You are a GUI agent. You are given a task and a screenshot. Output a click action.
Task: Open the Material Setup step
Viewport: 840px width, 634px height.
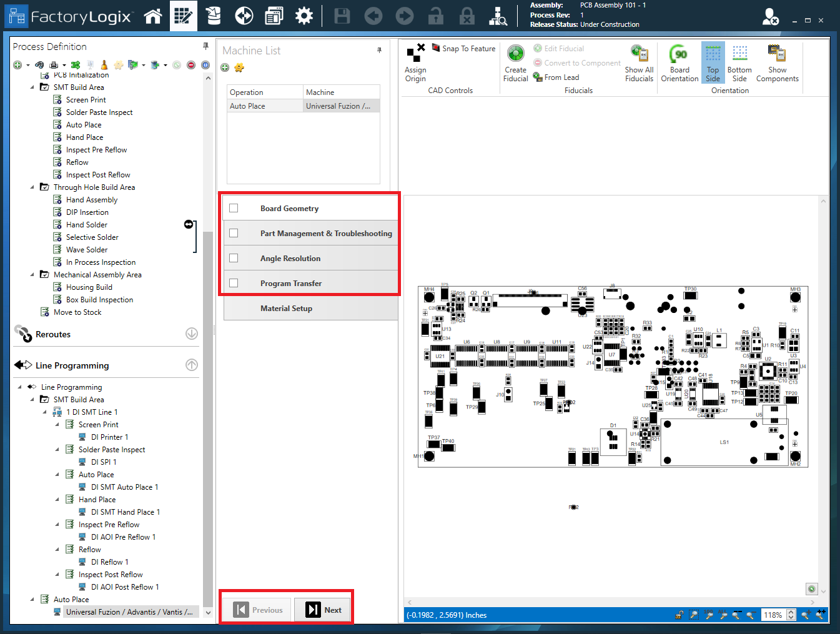click(x=286, y=309)
